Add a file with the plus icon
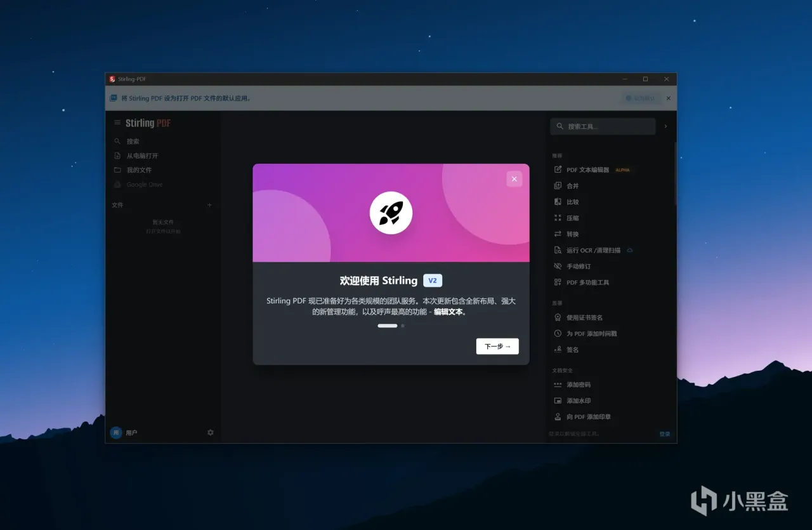Image resolution: width=812 pixels, height=530 pixels. tap(210, 205)
